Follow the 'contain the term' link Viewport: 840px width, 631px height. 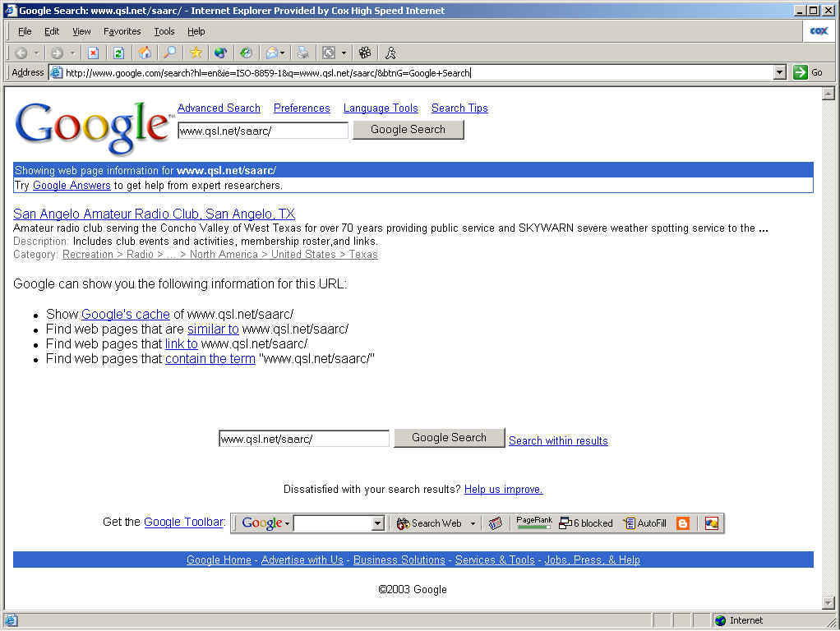pyautogui.click(x=210, y=359)
